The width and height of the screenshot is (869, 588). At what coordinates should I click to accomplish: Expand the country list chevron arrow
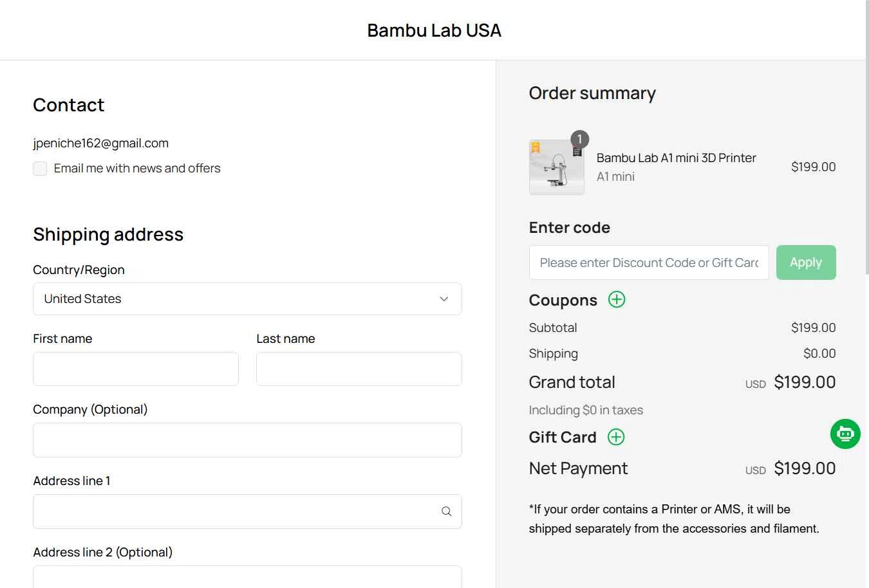444,299
